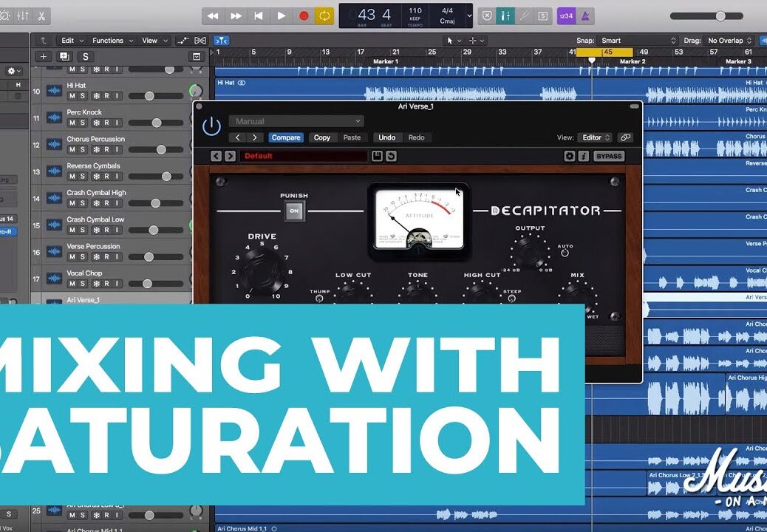Click the Redo button in plugin window
This screenshot has width=767, height=532.
(x=416, y=138)
